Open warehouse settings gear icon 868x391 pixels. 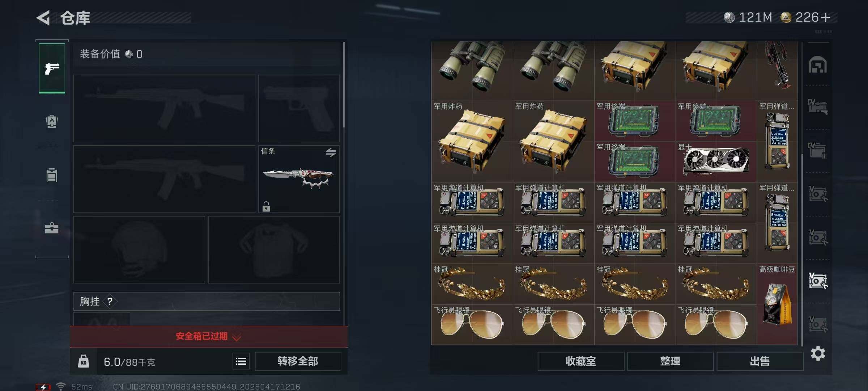818,354
